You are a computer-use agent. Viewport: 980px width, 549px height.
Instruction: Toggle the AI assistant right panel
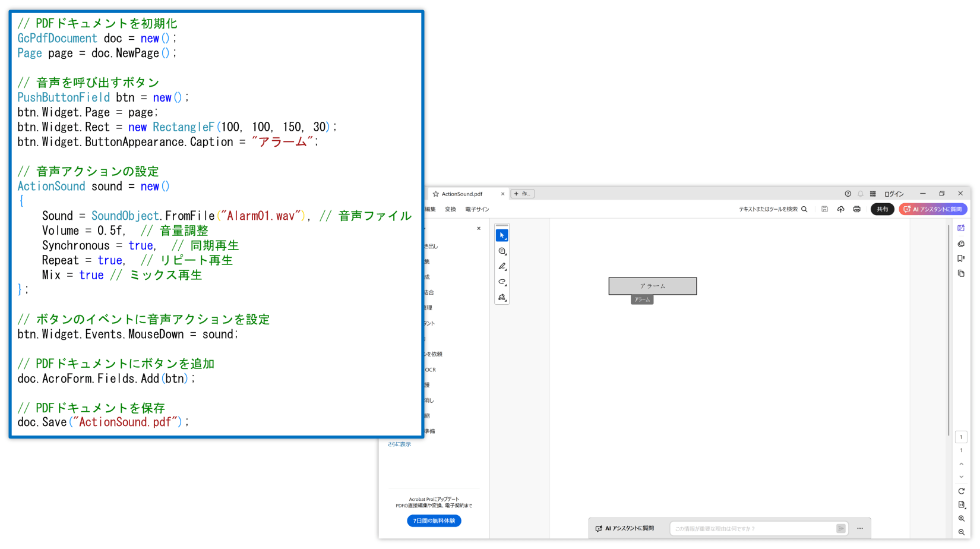coord(962,228)
